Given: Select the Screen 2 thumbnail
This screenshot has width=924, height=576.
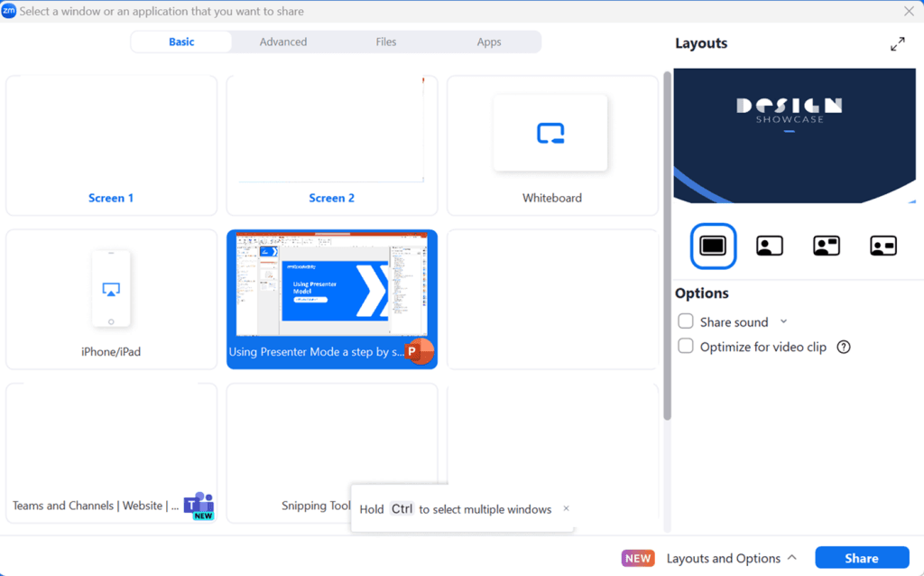Looking at the screenshot, I should [331, 145].
